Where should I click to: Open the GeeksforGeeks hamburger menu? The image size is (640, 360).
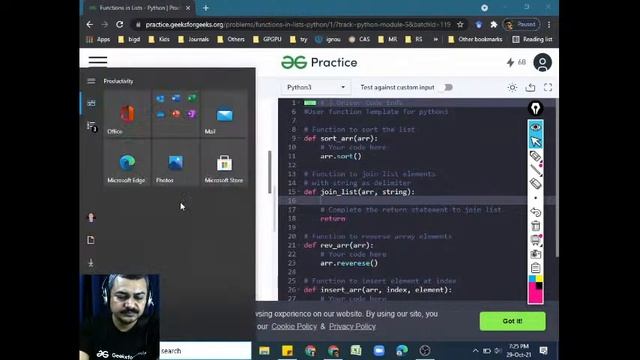click(98, 61)
